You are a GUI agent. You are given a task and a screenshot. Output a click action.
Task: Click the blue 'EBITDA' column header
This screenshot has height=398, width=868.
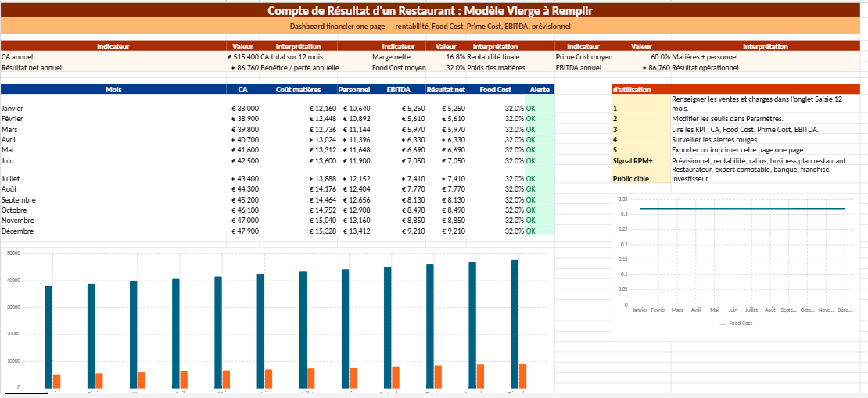click(399, 89)
